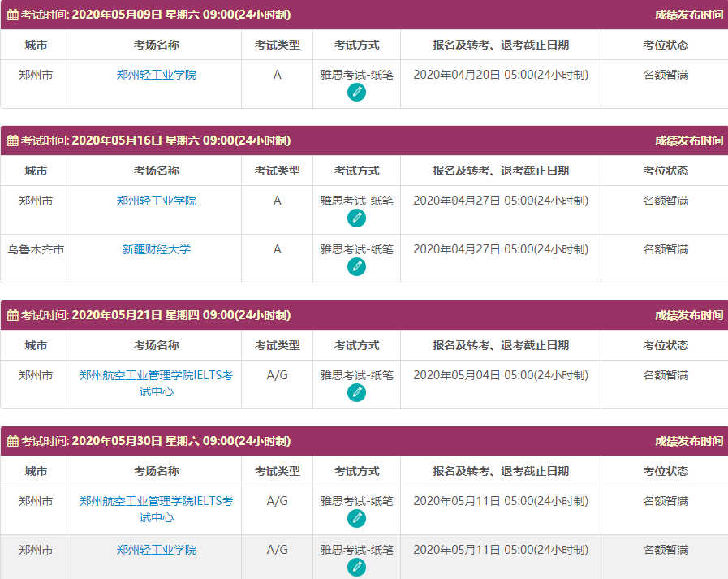This screenshot has width=728, height=579.
Task: Click pencil icon in 新疆财经大学 row
Action: pyautogui.click(x=356, y=266)
